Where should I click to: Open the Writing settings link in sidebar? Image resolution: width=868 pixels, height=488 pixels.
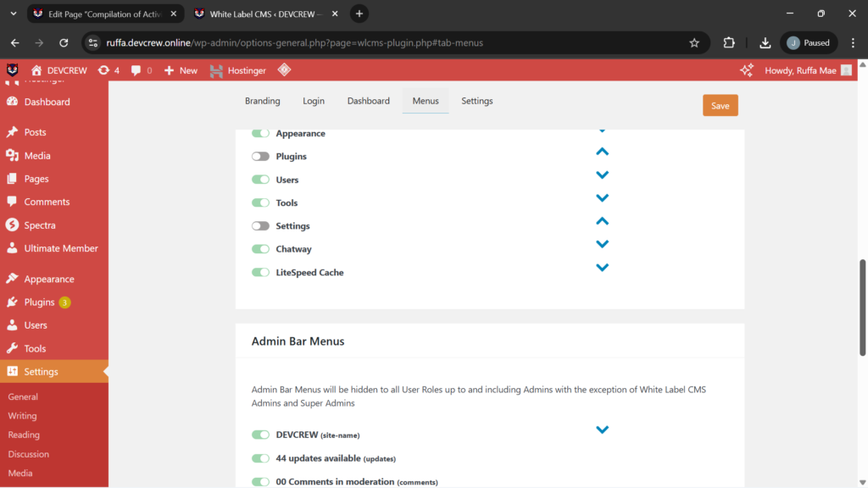[22, 416]
